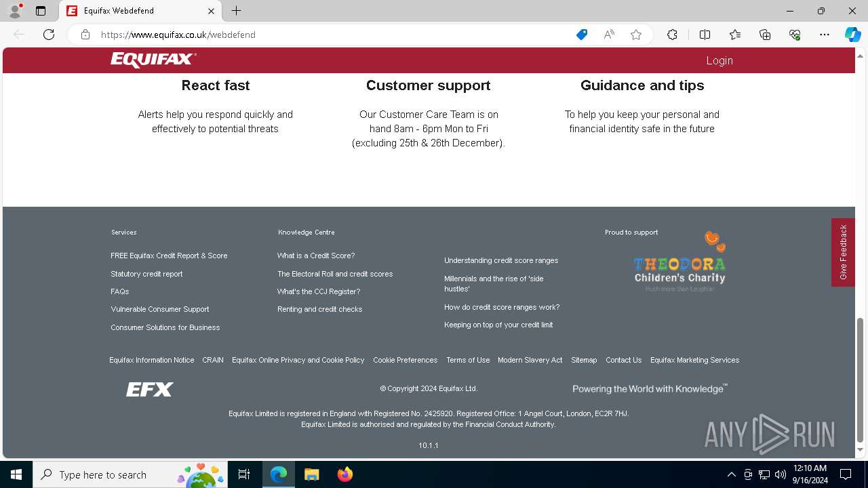Click the page vertical scrollbar thumb
This screenshot has height=488, width=868.
pos(861,380)
